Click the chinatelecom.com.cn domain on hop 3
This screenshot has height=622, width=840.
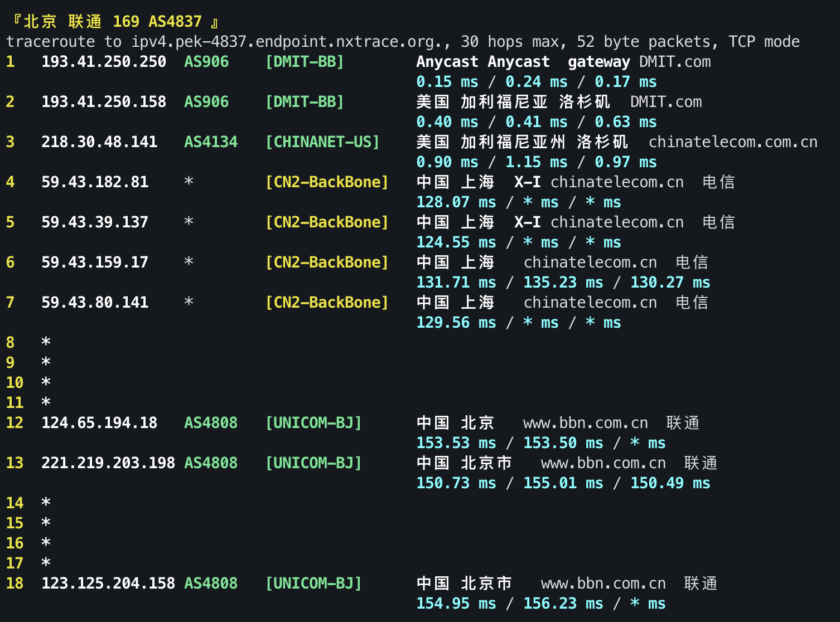(x=733, y=143)
